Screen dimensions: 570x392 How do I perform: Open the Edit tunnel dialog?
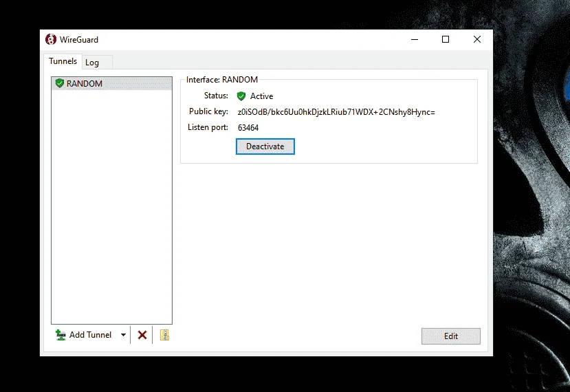coord(451,336)
